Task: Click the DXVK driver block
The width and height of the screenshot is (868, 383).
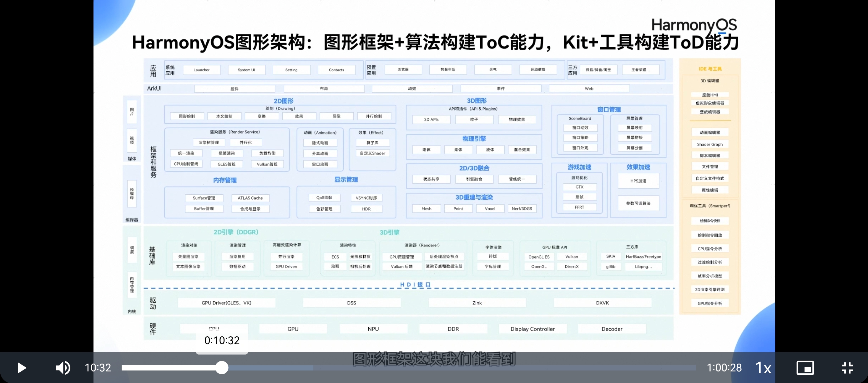Action: tap(602, 303)
